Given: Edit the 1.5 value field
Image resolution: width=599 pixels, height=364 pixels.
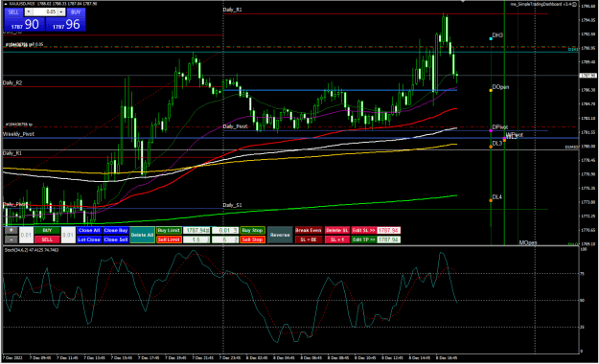Looking at the screenshot, I should point(196,239).
